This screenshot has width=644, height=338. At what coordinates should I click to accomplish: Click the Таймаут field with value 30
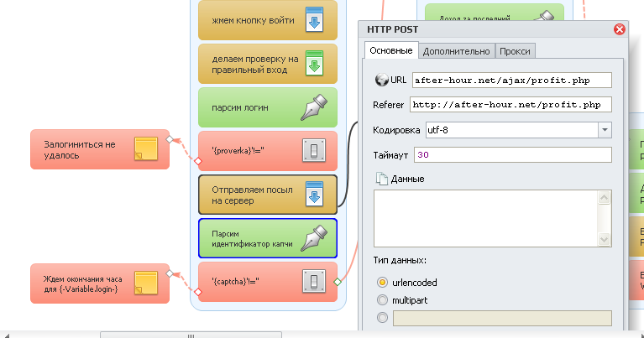[x=513, y=154]
